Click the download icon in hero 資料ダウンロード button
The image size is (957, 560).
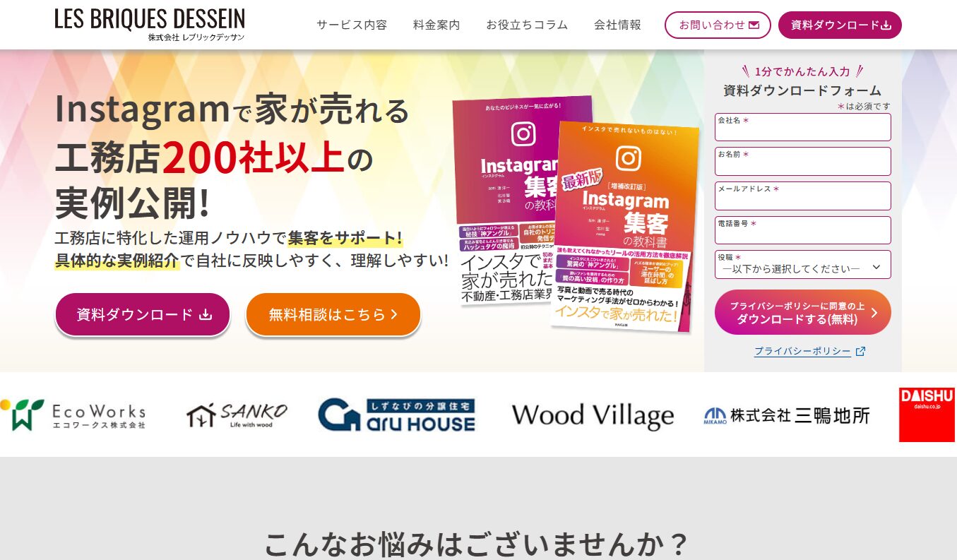(206, 314)
